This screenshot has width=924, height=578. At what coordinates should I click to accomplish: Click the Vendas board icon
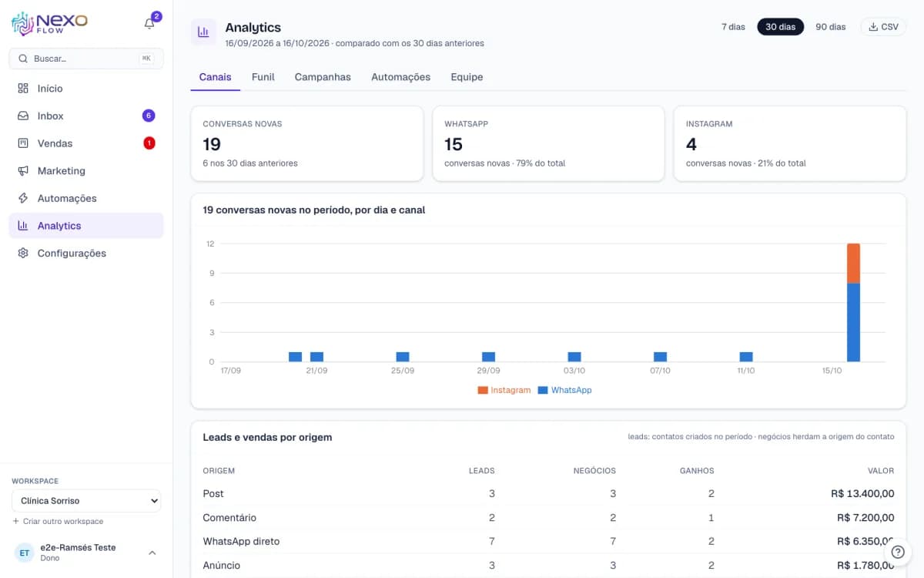23,143
